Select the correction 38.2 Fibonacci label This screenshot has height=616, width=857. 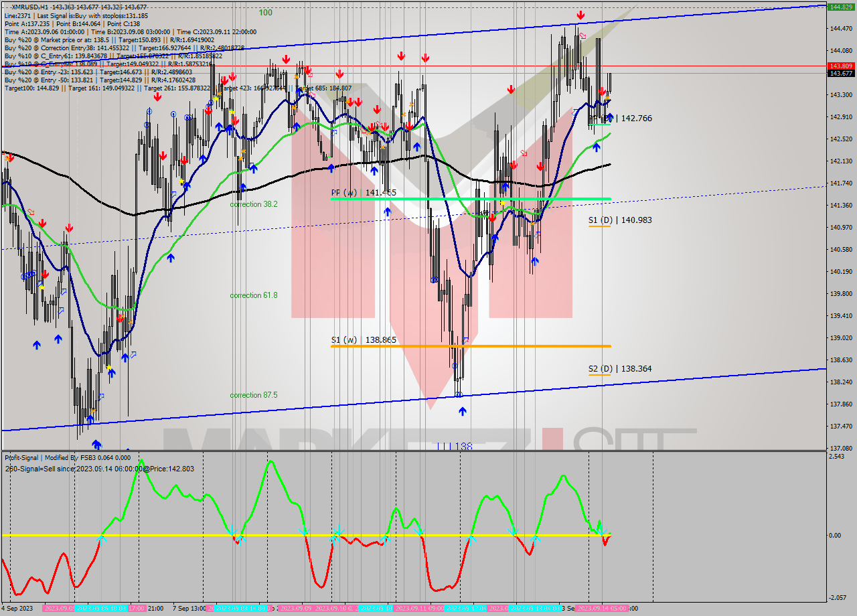[253, 204]
